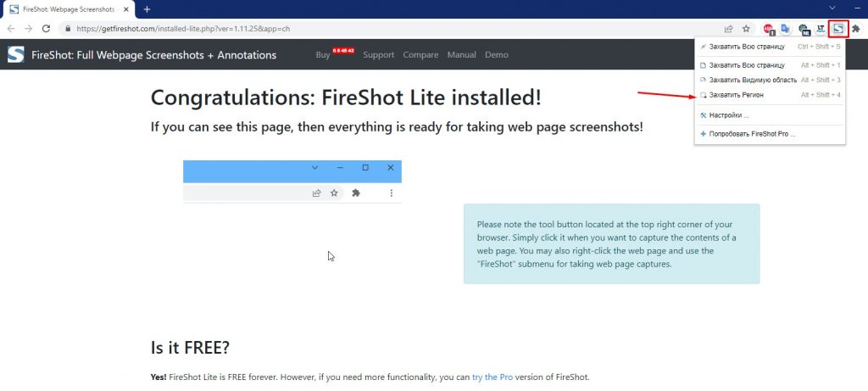
Task: Select Захватить Видимую область menu entry
Action: [x=770, y=81]
